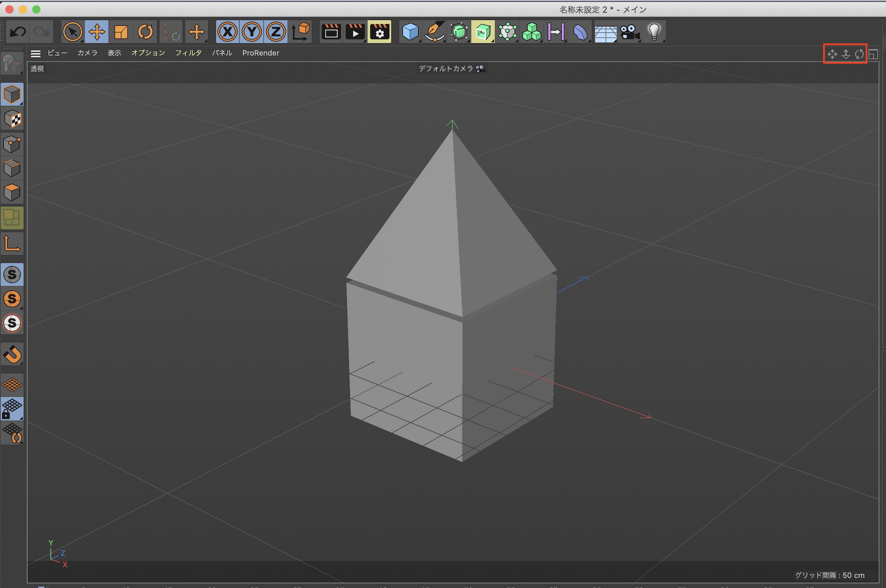
Task: Enable snap magnet icon
Action: pyautogui.click(x=12, y=354)
